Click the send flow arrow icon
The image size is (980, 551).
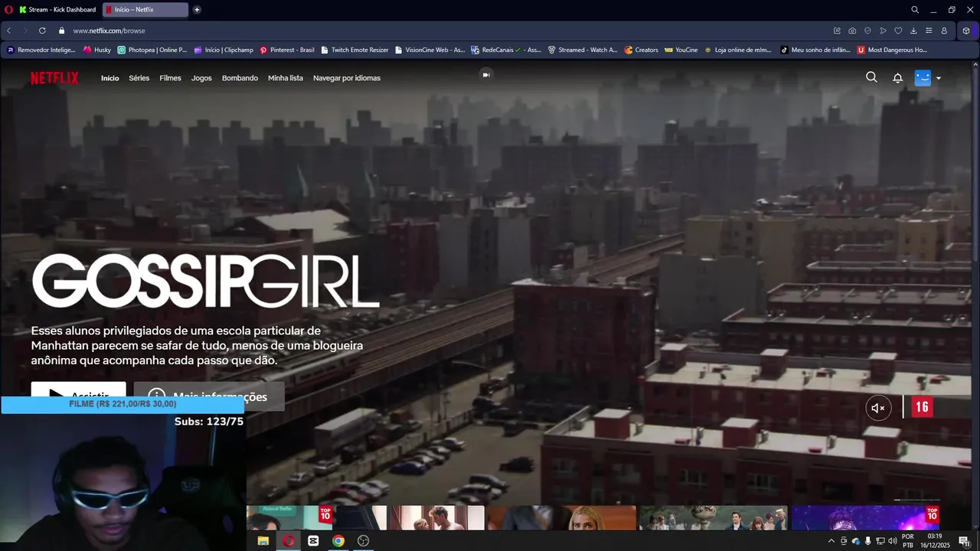pos(883,31)
